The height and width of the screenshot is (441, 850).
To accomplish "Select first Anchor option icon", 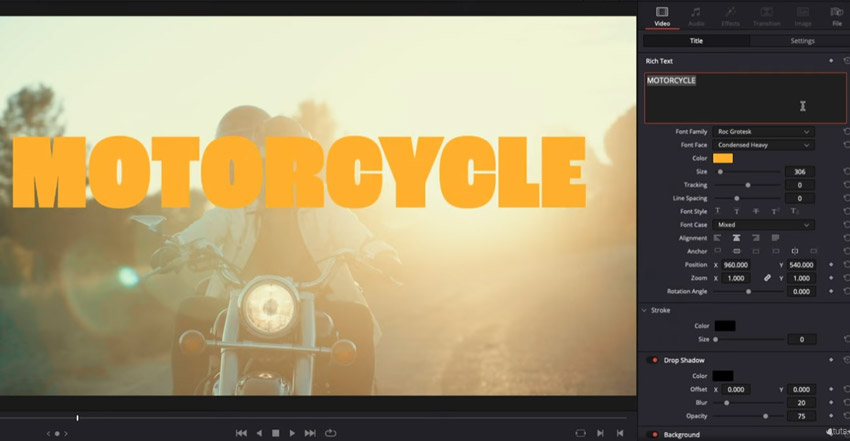I will click(x=718, y=251).
